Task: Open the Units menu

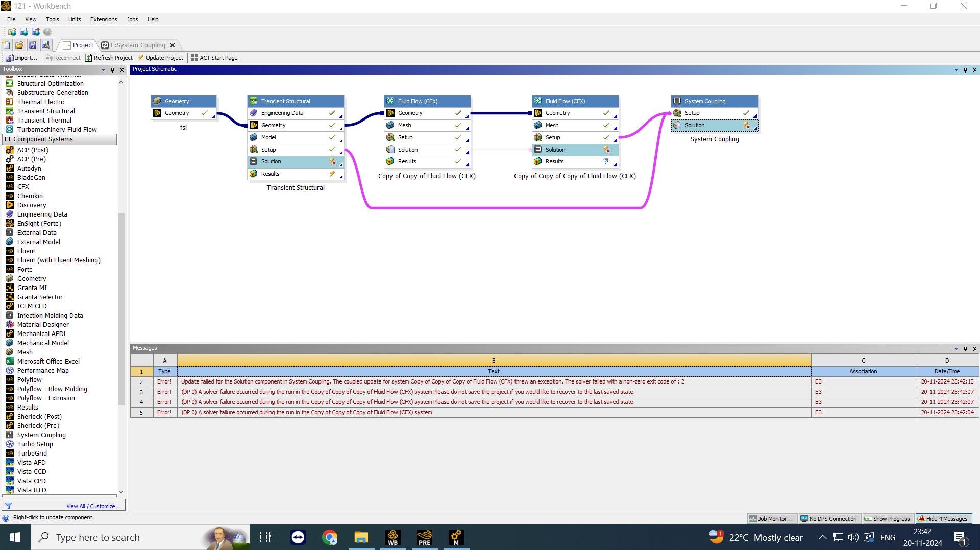Action: (x=75, y=19)
